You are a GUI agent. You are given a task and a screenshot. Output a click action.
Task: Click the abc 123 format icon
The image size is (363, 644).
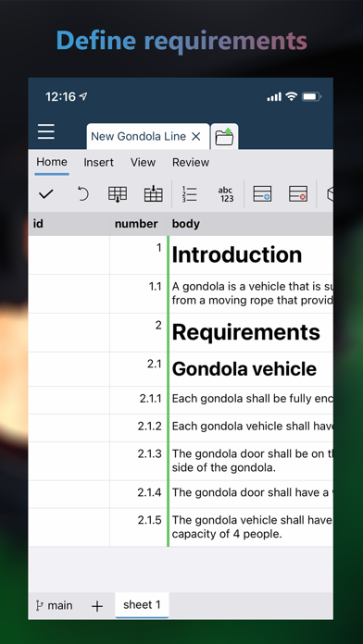click(226, 194)
